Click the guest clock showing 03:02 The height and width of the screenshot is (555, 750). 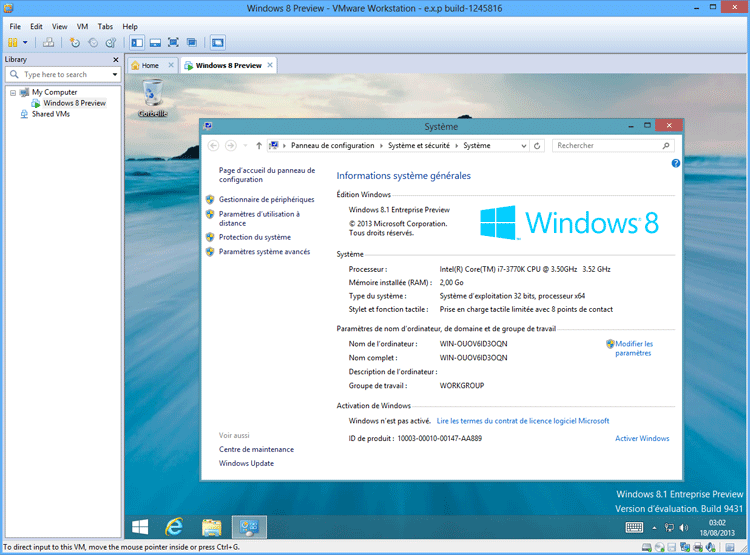click(717, 528)
